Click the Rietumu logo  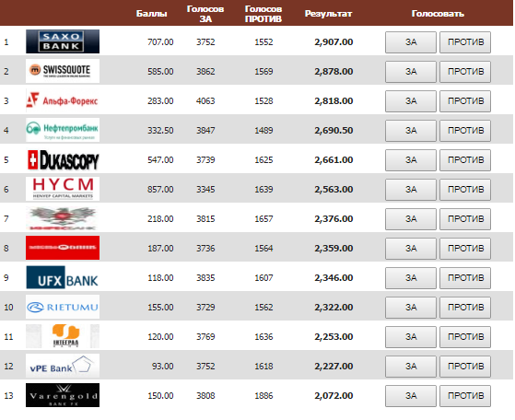point(63,307)
